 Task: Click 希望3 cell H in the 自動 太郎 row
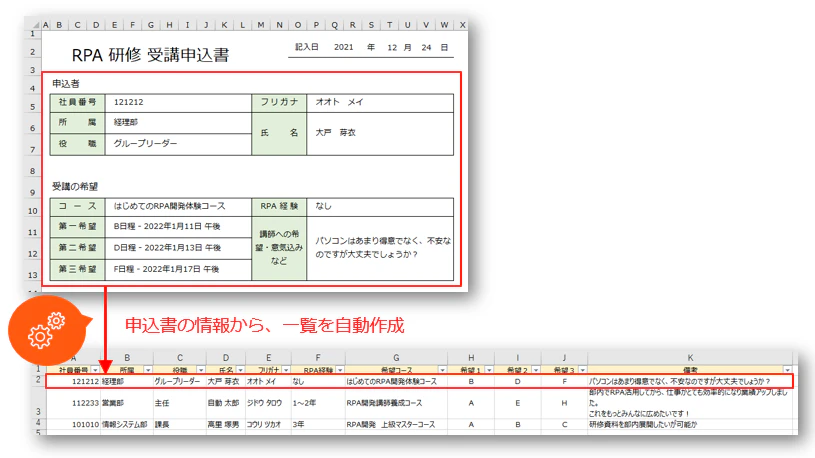click(564, 403)
